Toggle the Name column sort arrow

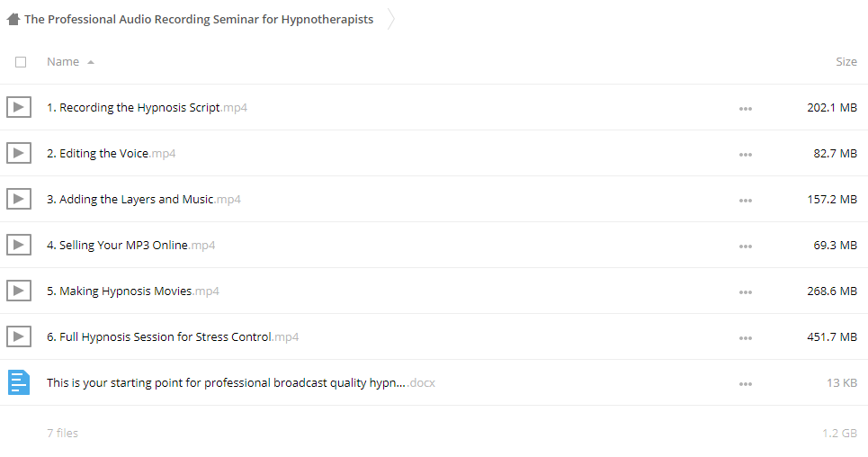91,62
